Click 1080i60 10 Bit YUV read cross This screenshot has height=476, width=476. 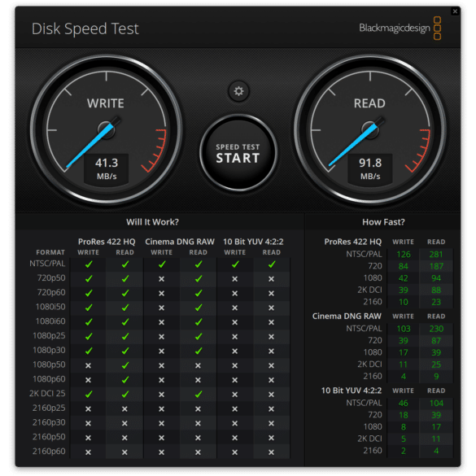click(x=272, y=322)
